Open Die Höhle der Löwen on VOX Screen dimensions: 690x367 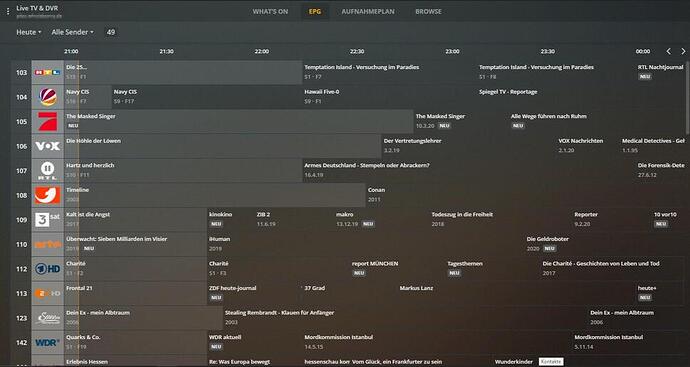coord(223,146)
